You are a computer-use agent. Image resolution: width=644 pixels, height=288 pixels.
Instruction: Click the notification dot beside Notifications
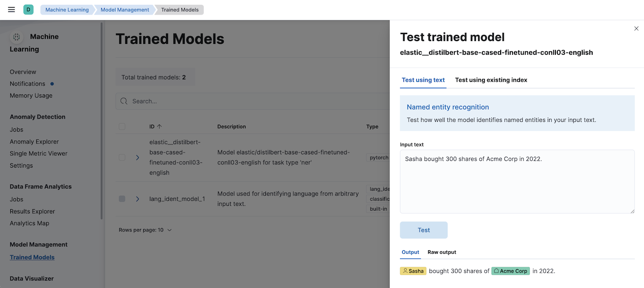pos(52,84)
